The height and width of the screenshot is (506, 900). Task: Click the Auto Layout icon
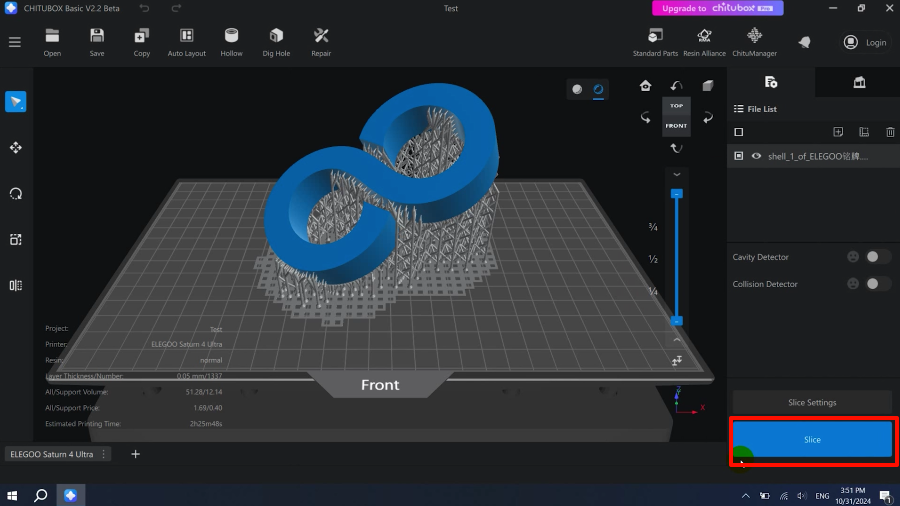pos(186,36)
